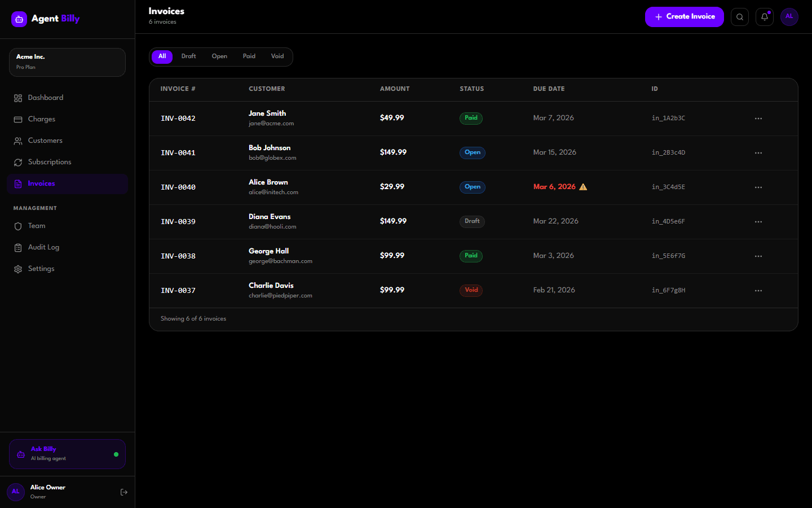Open Settings from the sidebar

pos(41,268)
